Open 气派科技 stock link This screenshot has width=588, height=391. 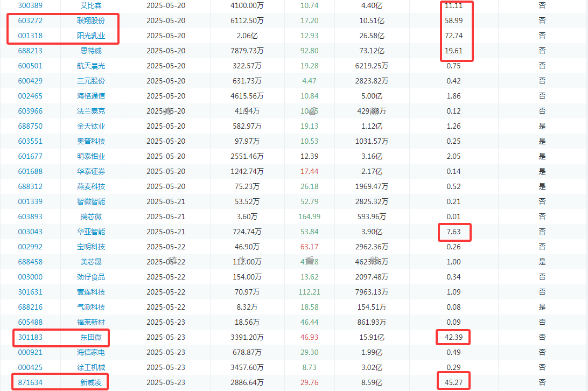91,307
